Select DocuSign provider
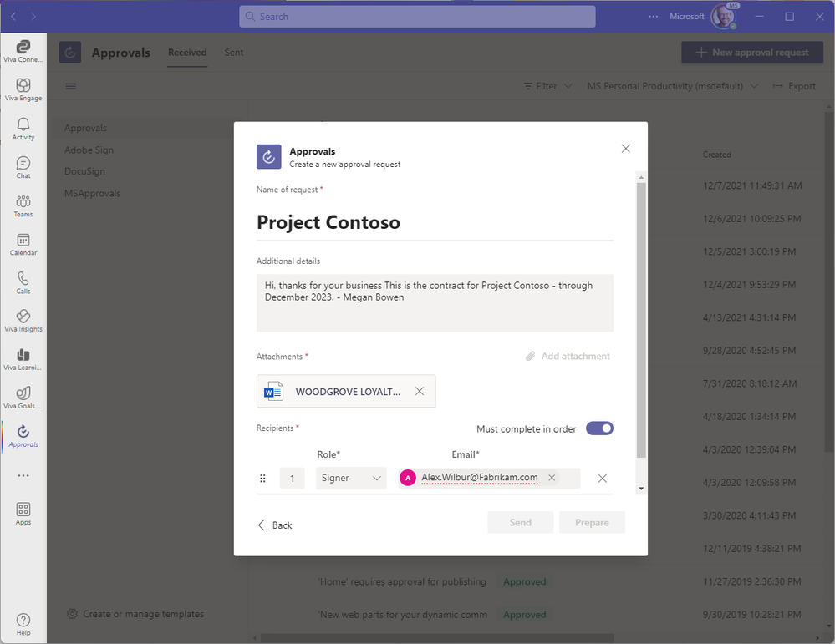The image size is (835, 644). click(x=84, y=171)
